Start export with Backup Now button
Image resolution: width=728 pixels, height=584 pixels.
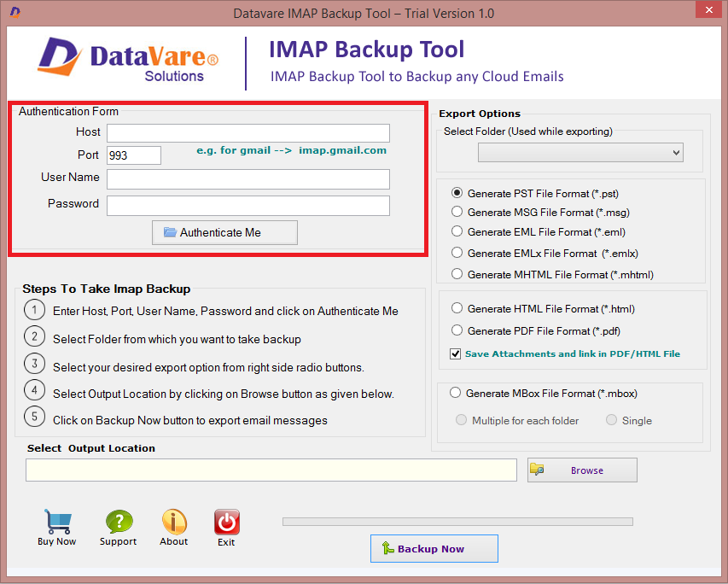point(434,549)
